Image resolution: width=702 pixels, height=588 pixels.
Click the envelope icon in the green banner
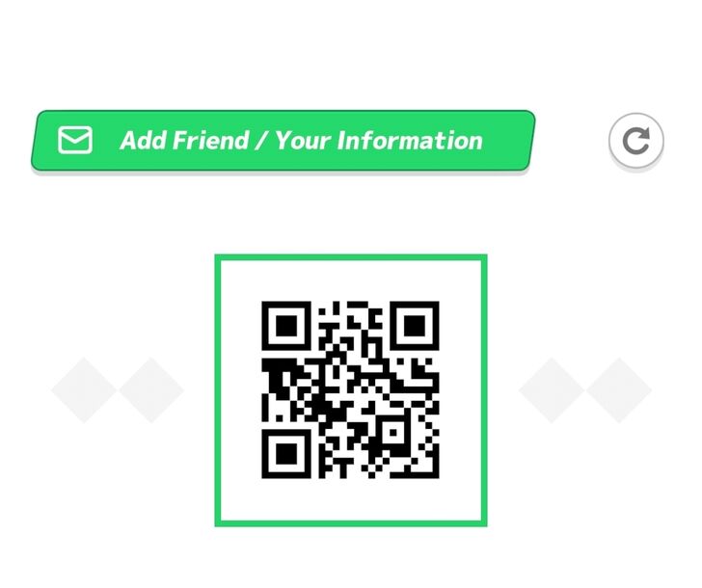click(x=75, y=140)
